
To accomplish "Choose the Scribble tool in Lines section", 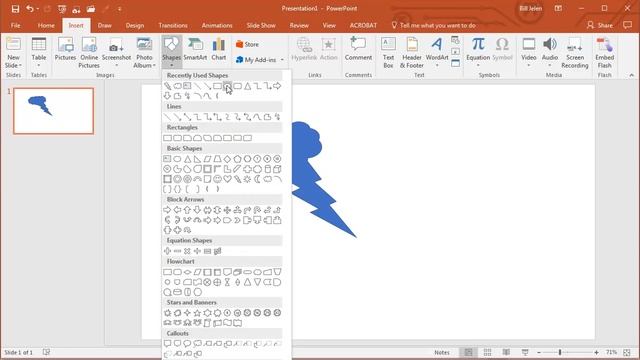I will click(x=278, y=117).
